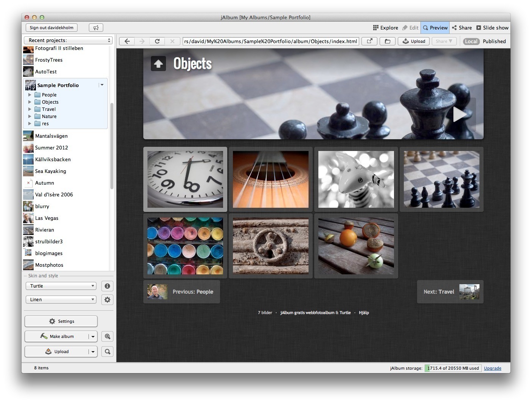Open the Turtle skin dropdown
This screenshot has height=403, width=532.
61,286
